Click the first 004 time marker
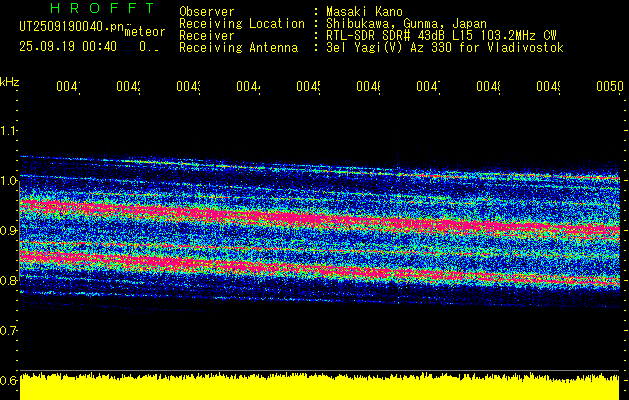Viewport: 629px width, 400px height. [x=67, y=87]
